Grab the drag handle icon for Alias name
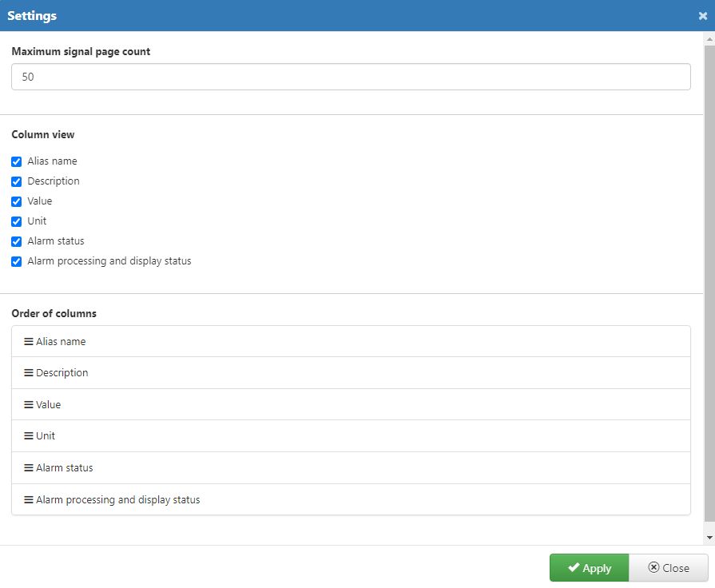 click(28, 342)
